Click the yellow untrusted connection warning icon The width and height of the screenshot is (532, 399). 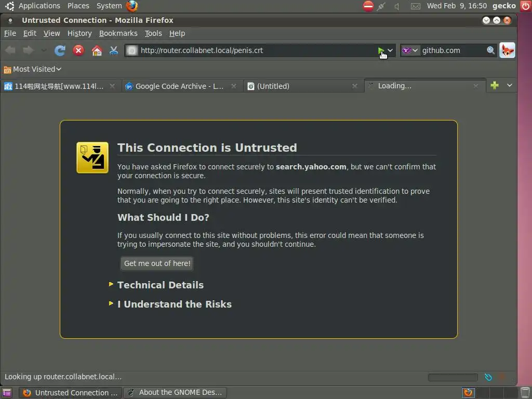coord(92,158)
